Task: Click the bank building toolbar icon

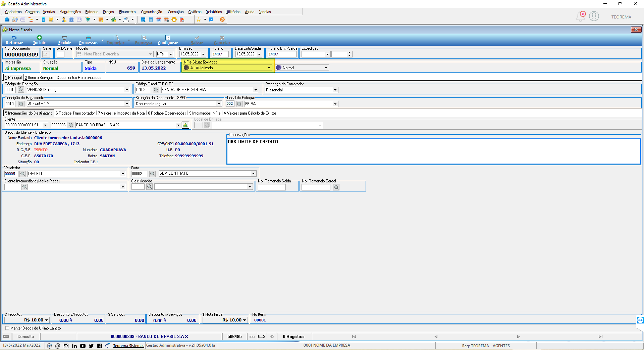Action: [x=71, y=19]
